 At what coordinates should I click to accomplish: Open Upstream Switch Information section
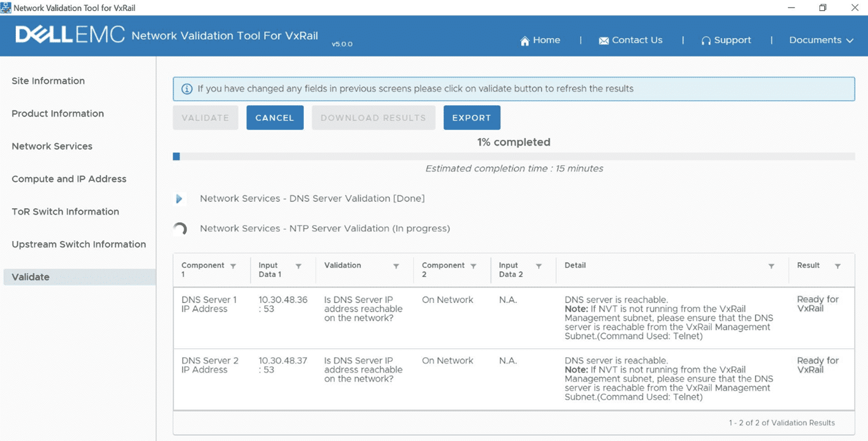79,244
